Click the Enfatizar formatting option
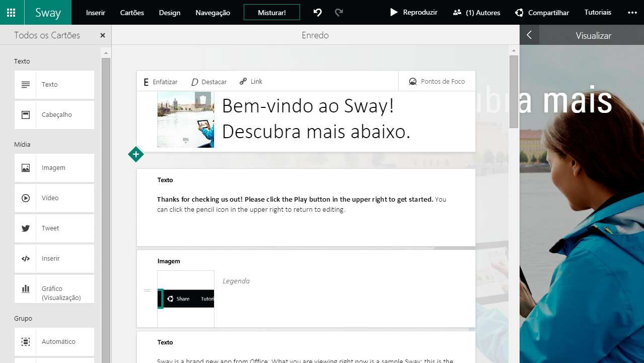Screen dimensions: 644x363 tap(161, 82)
